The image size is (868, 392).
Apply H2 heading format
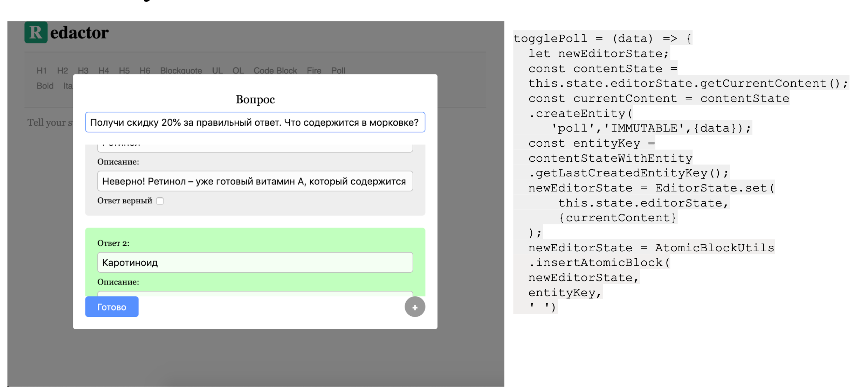(x=62, y=70)
